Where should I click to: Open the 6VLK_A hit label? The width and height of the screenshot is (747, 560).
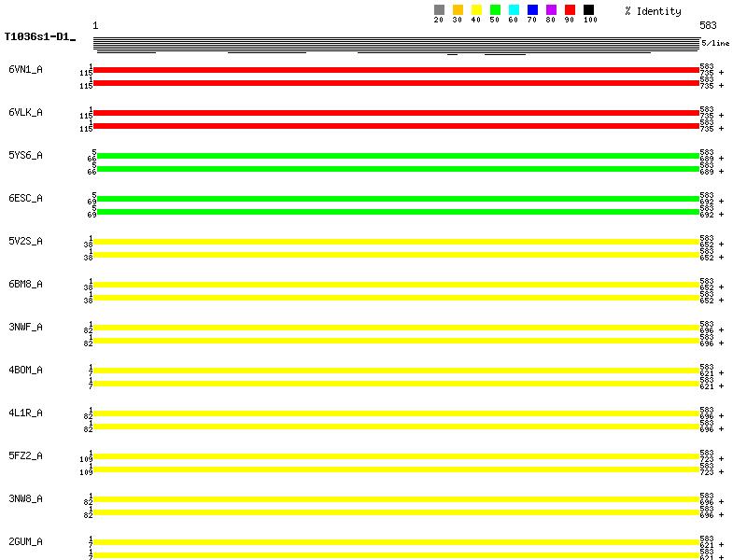pyautogui.click(x=25, y=113)
